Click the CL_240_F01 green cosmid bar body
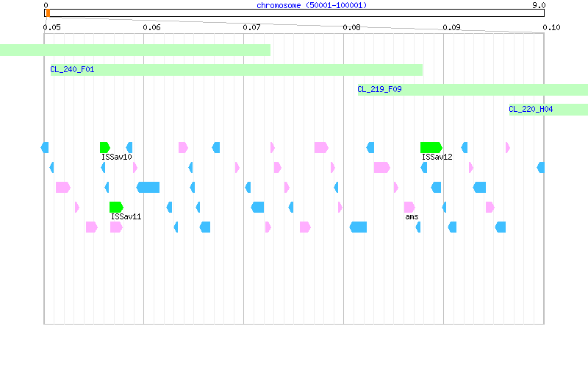This screenshot has height=368, width=588. pos(236,70)
